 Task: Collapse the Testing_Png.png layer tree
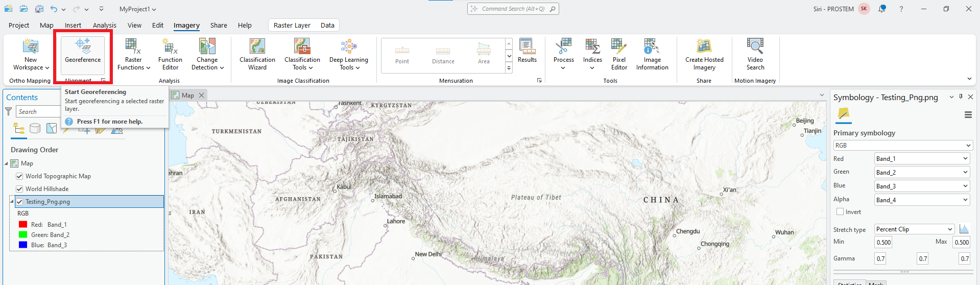(x=12, y=201)
